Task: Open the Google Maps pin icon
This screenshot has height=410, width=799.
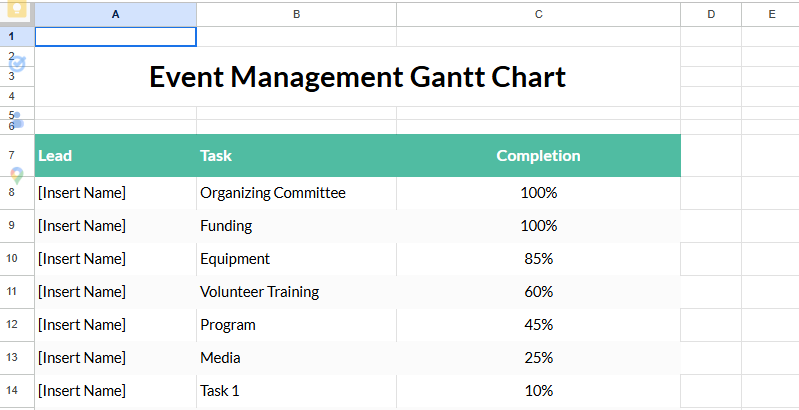Action: point(16,176)
